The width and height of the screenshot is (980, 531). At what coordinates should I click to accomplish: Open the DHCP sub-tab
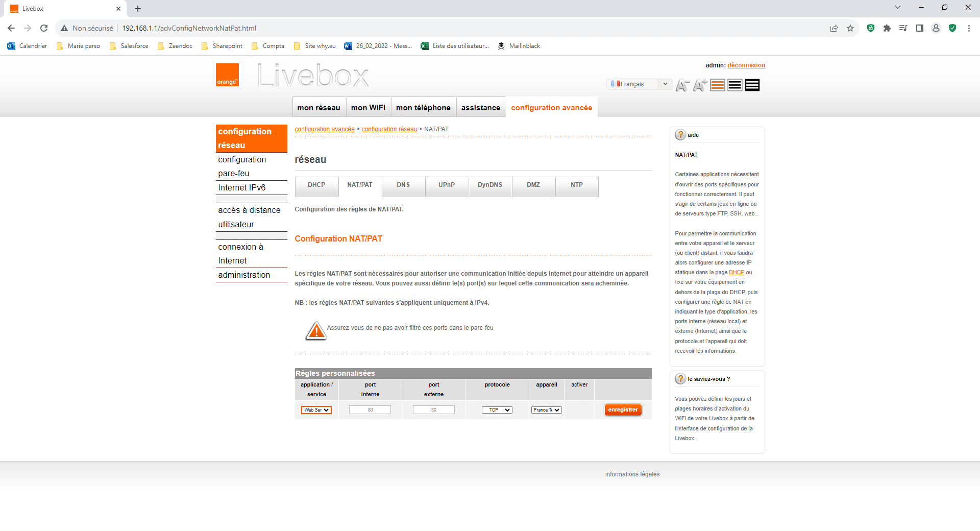tap(316, 186)
